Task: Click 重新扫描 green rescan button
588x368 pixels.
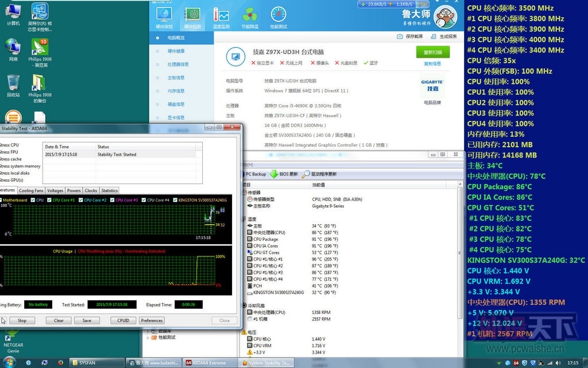Action: click(x=433, y=52)
